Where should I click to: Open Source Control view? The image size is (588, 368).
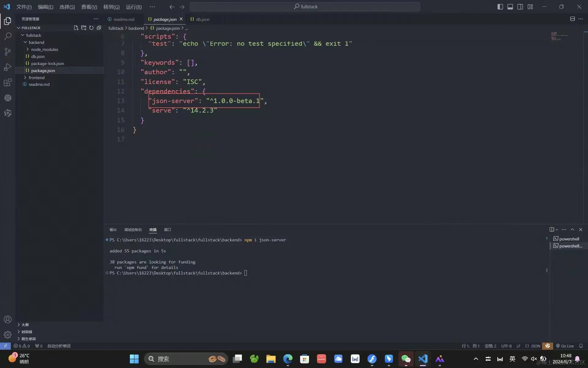8,52
